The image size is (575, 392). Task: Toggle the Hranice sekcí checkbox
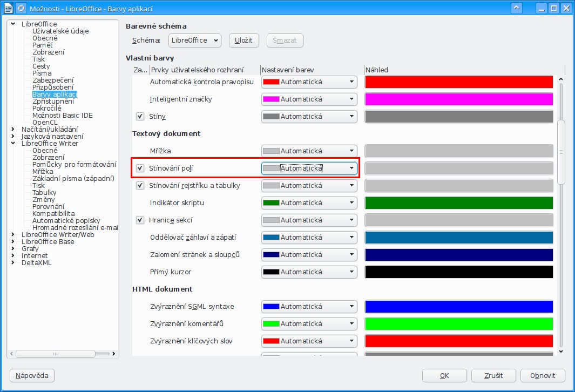point(140,220)
